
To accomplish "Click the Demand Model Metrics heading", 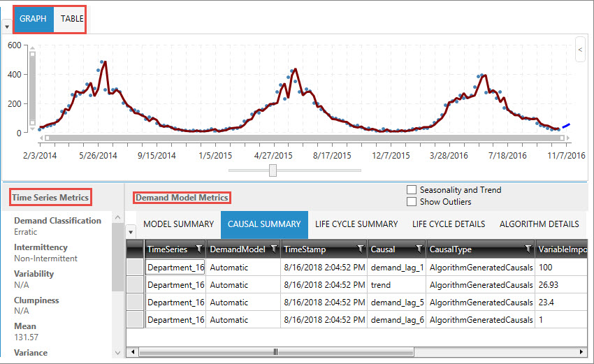I will coord(182,197).
